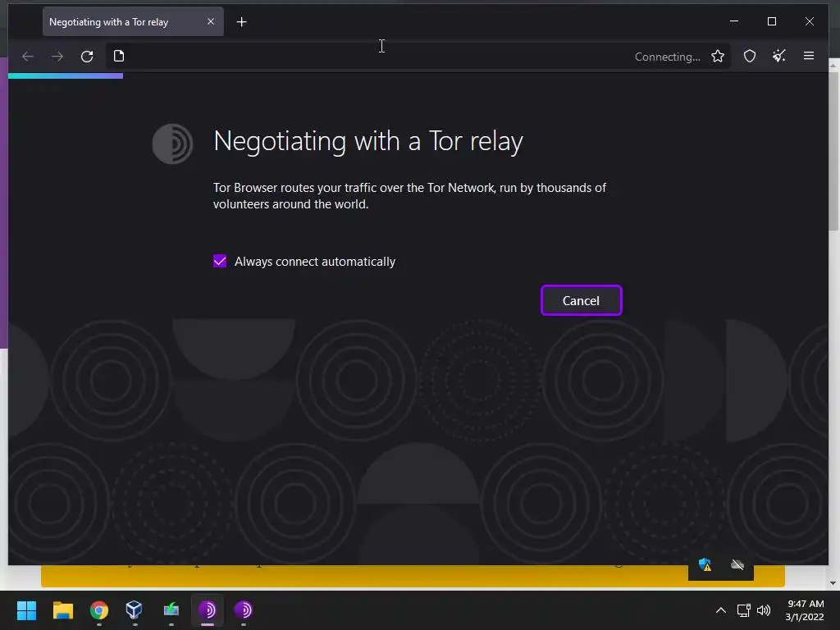The image size is (840, 630).
Task: Click the 'Connecting...' status text
Action: 668,57
